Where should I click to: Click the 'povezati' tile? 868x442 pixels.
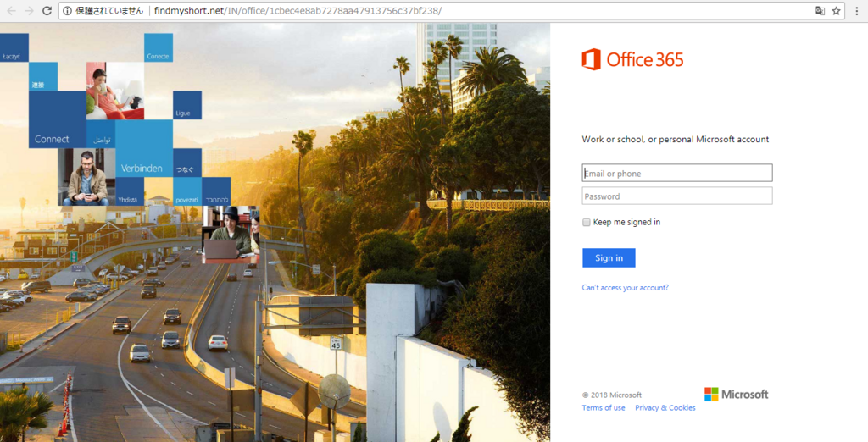point(187,191)
